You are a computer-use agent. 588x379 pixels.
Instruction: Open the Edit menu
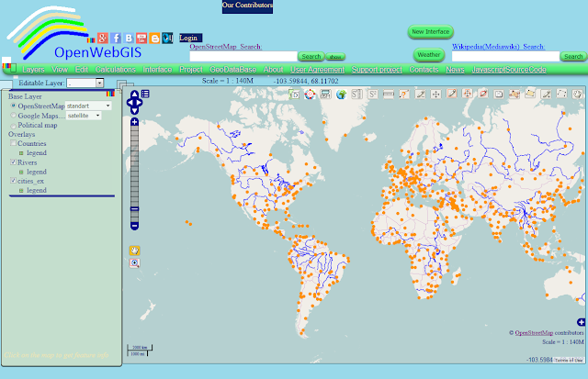coord(82,70)
